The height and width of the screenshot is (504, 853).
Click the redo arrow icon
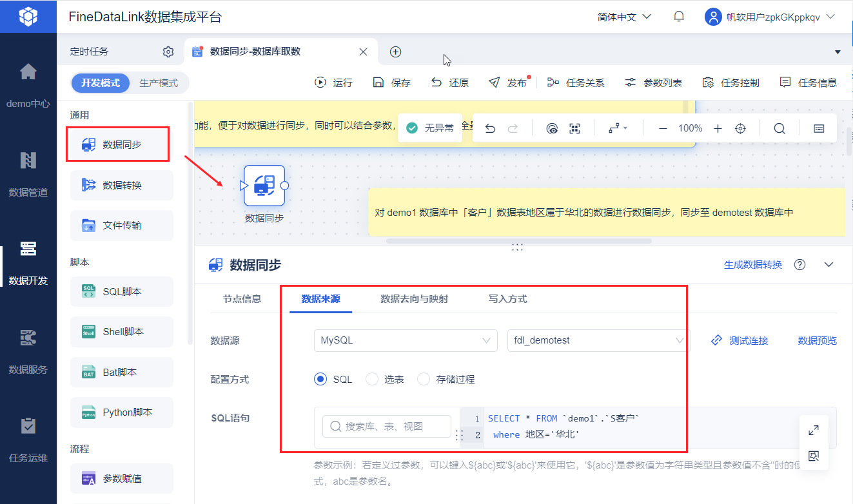click(x=513, y=128)
